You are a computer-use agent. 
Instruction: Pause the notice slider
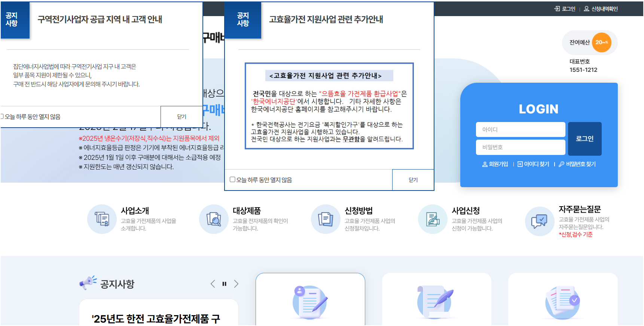(224, 284)
